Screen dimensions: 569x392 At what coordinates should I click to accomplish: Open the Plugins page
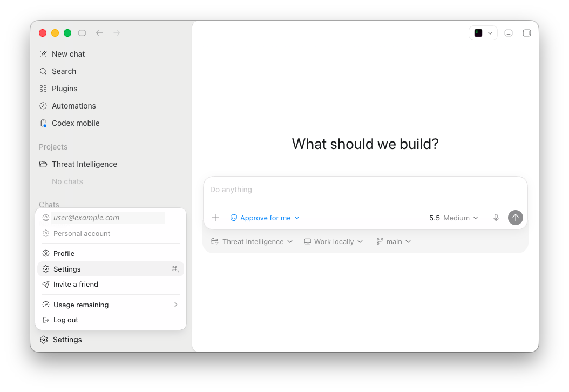58,89
